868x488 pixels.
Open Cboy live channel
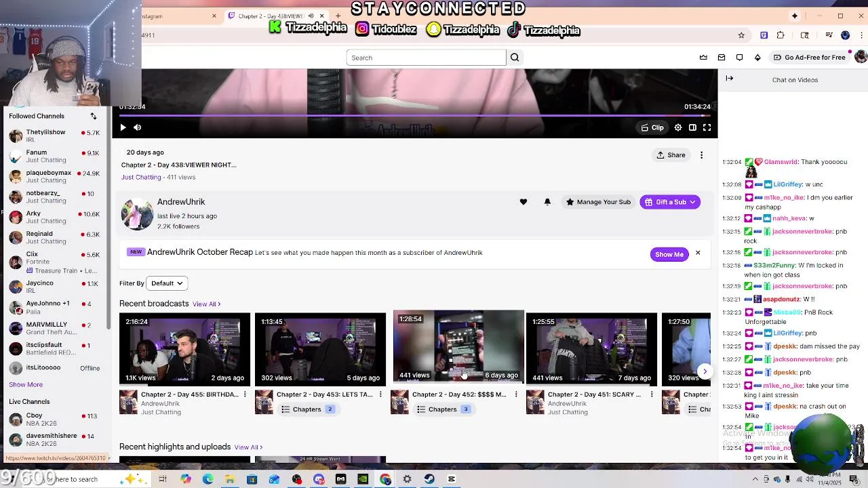(56, 419)
